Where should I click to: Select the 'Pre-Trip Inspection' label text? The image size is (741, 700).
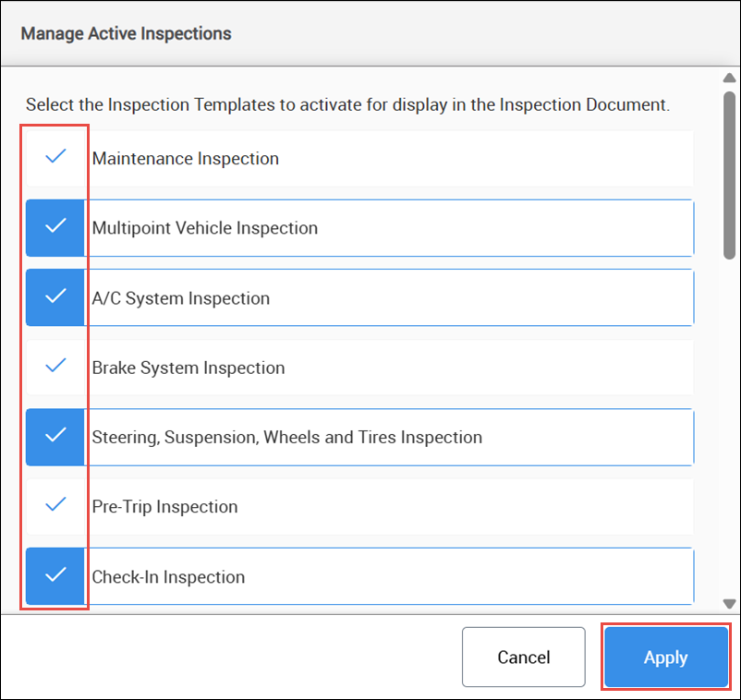[x=164, y=507]
